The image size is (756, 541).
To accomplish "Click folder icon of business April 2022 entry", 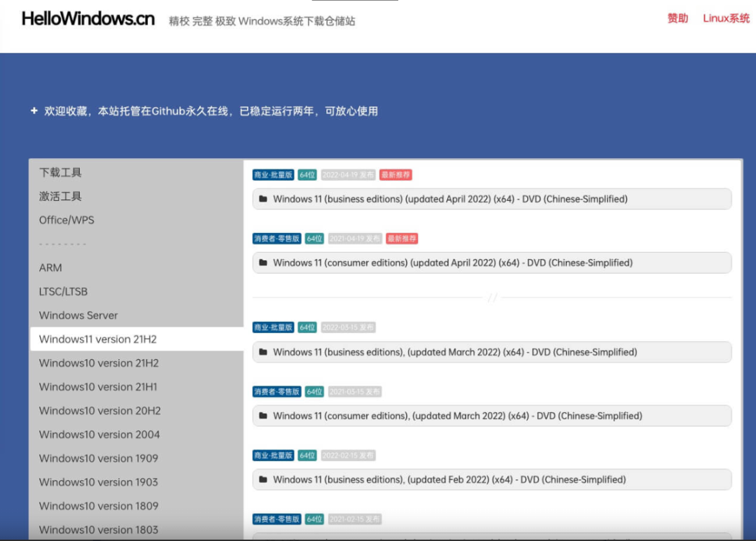I will pyautogui.click(x=262, y=199).
